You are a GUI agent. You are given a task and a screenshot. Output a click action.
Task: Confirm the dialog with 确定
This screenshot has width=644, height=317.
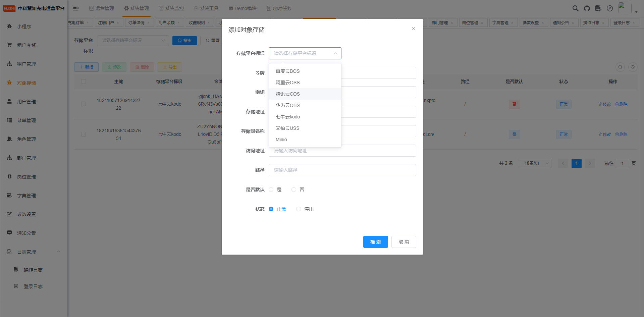click(375, 242)
